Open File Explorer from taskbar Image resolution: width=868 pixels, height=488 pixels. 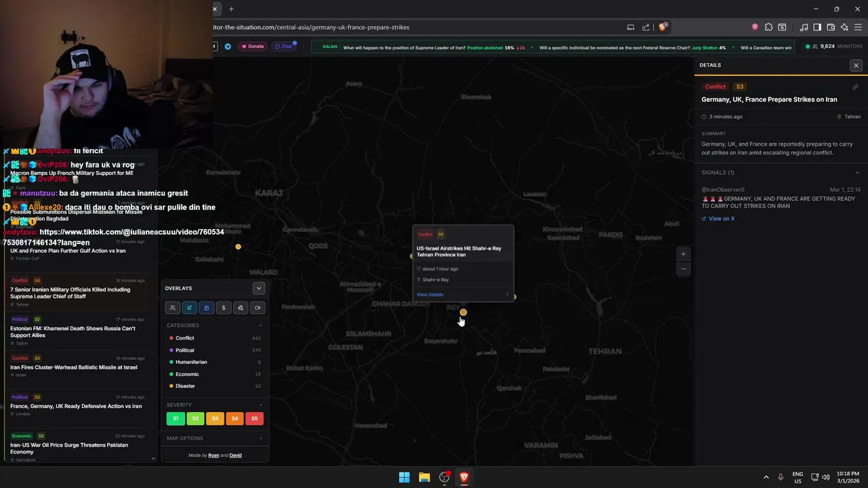[x=424, y=477]
